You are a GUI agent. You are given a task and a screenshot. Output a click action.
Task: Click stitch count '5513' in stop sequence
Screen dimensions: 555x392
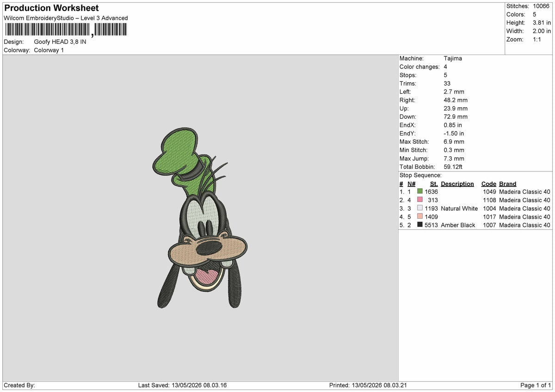431,225
